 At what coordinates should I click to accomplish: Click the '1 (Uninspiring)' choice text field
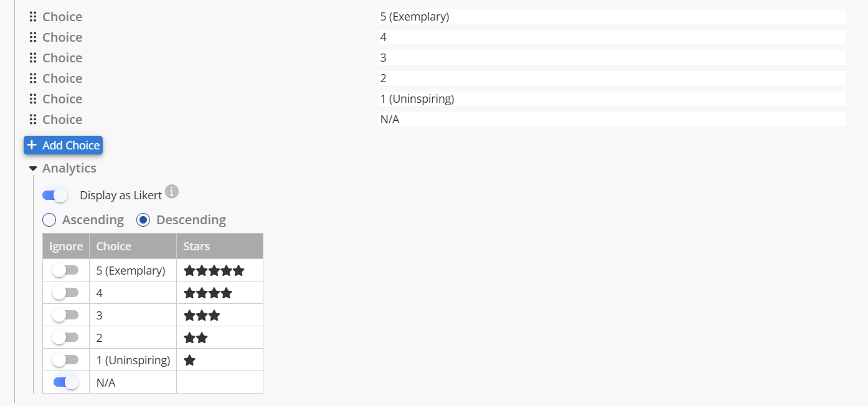612,99
